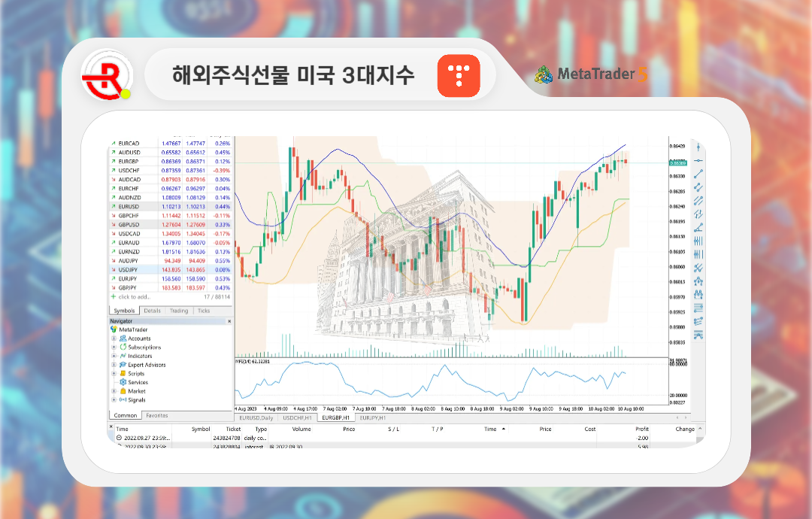Screen dimensions: 812x519
Task: Switch to the Ticks tab
Action: [204, 311]
